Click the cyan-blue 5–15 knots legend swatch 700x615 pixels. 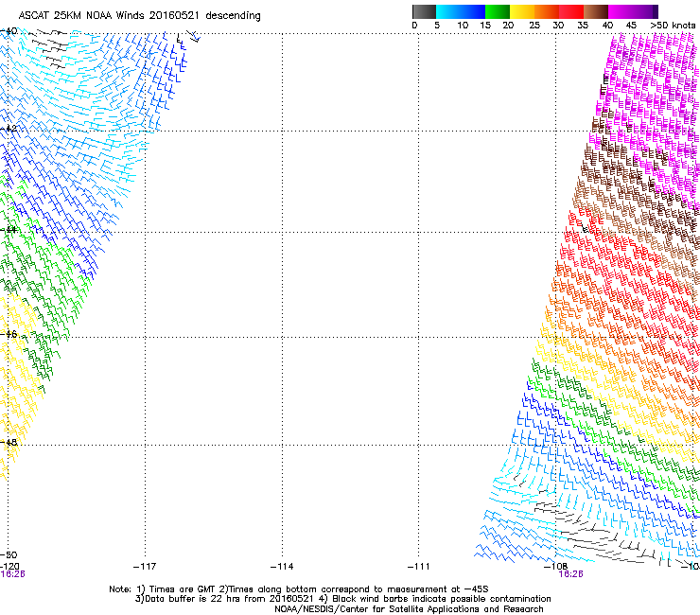[461, 11]
